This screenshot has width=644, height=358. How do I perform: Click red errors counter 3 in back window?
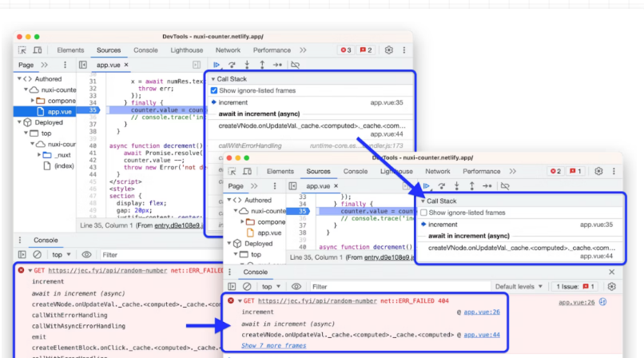346,50
